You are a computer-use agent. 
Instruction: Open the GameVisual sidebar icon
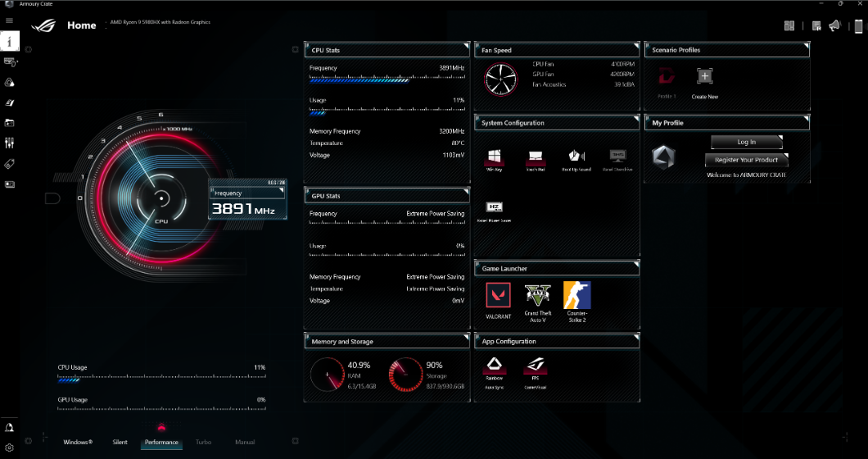(9, 102)
